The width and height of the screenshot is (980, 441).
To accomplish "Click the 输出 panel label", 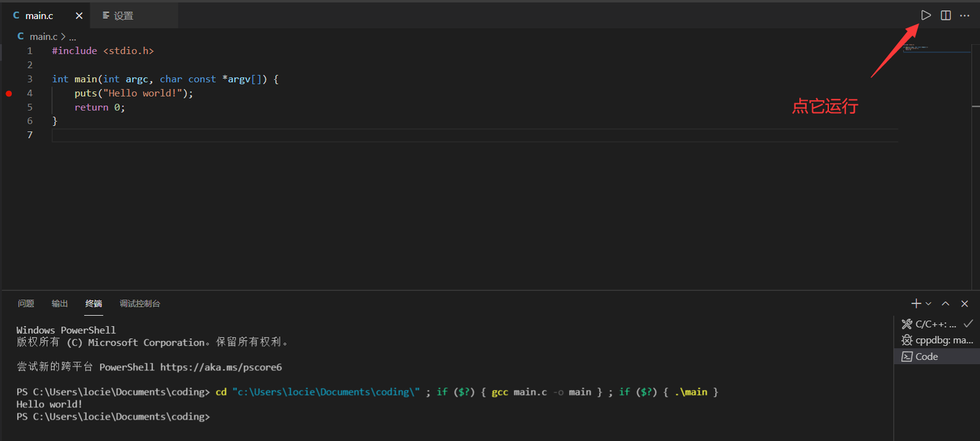I will click(59, 304).
